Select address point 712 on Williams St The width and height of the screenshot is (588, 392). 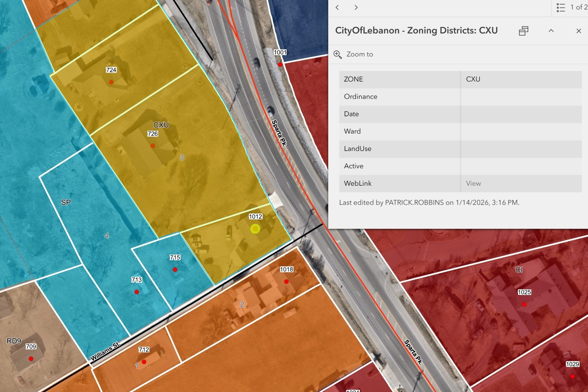[144, 362]
